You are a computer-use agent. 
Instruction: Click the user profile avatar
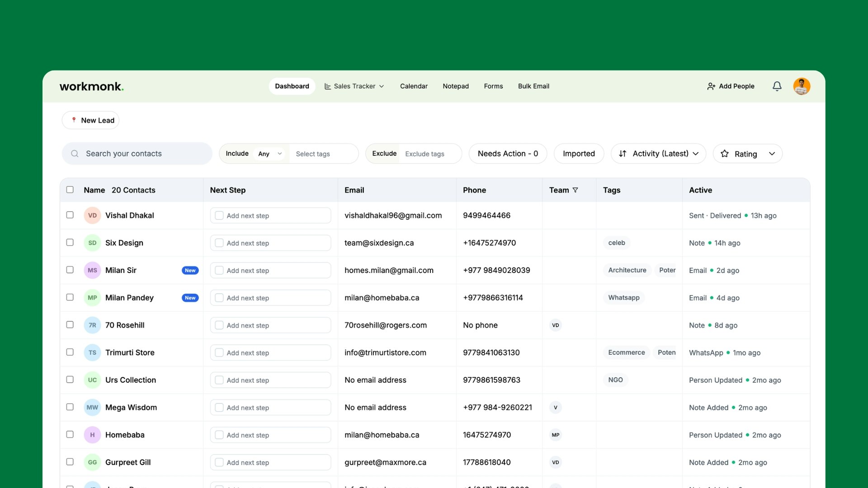pyautogui.click(x=802, y=86)
